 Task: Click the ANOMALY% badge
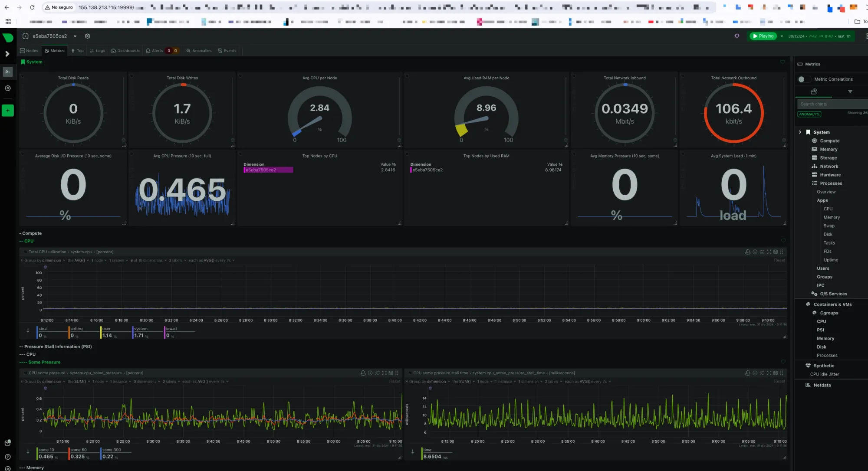tap(809, 114)
